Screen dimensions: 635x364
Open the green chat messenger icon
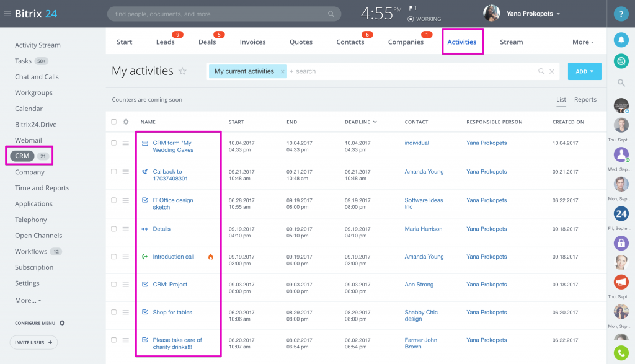click(621, 61)
